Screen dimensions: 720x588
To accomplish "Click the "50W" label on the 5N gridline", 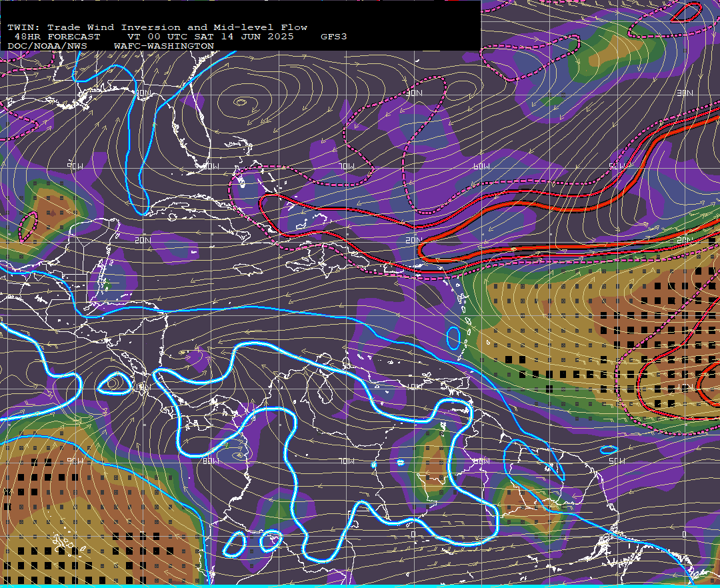I will (x=617, y=461).
